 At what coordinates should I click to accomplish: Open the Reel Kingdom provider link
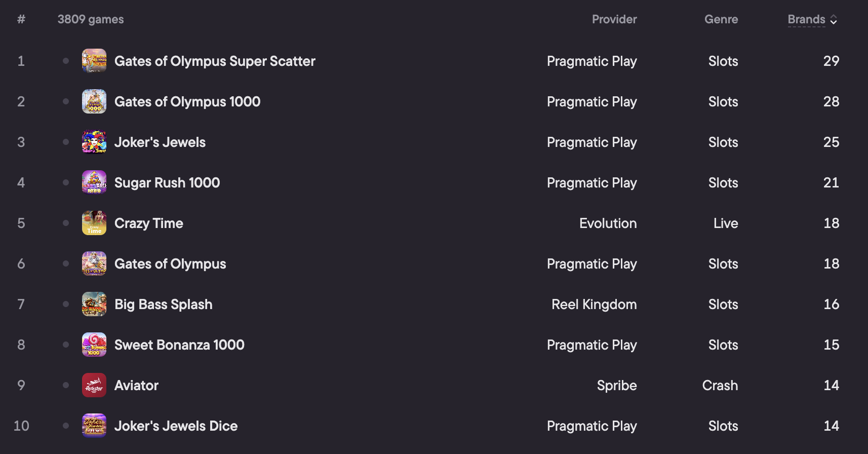(x=594, y=305)
